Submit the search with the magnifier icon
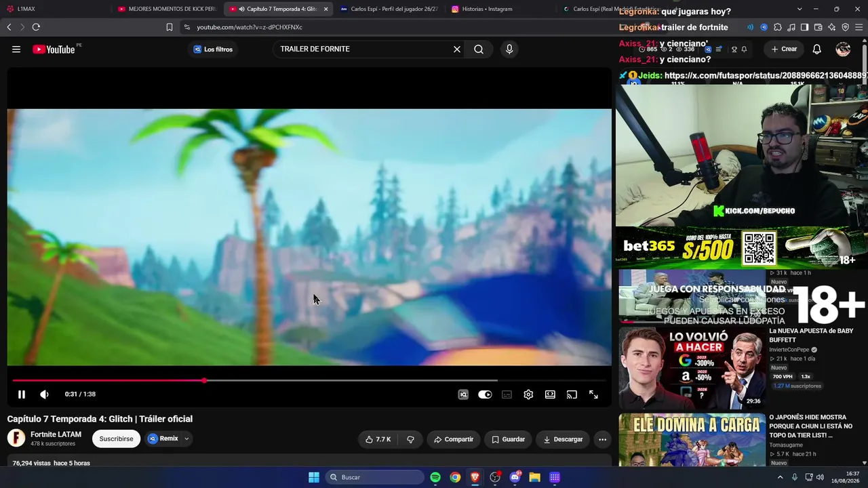Screen dimensions: 868x488 (479, 49)
